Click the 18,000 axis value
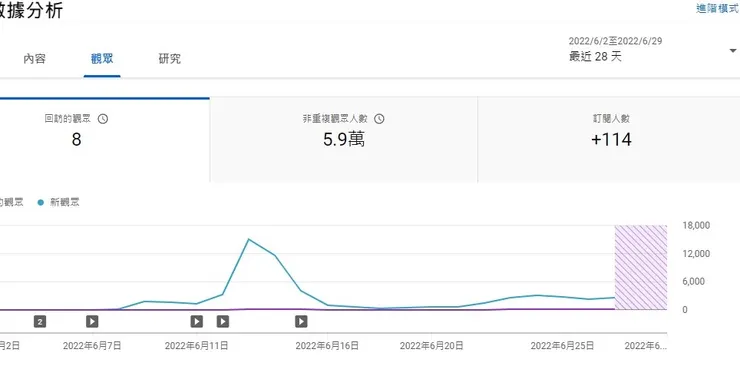 point(696,225)
